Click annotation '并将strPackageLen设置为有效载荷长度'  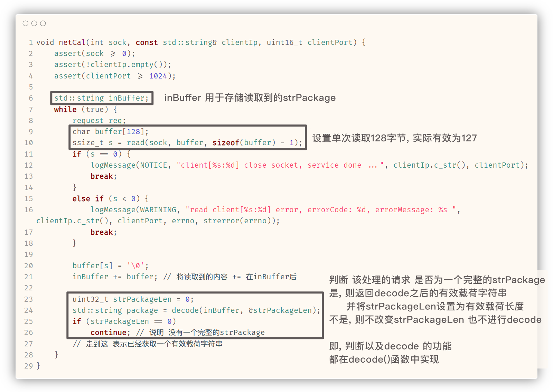tap(435, 306)
